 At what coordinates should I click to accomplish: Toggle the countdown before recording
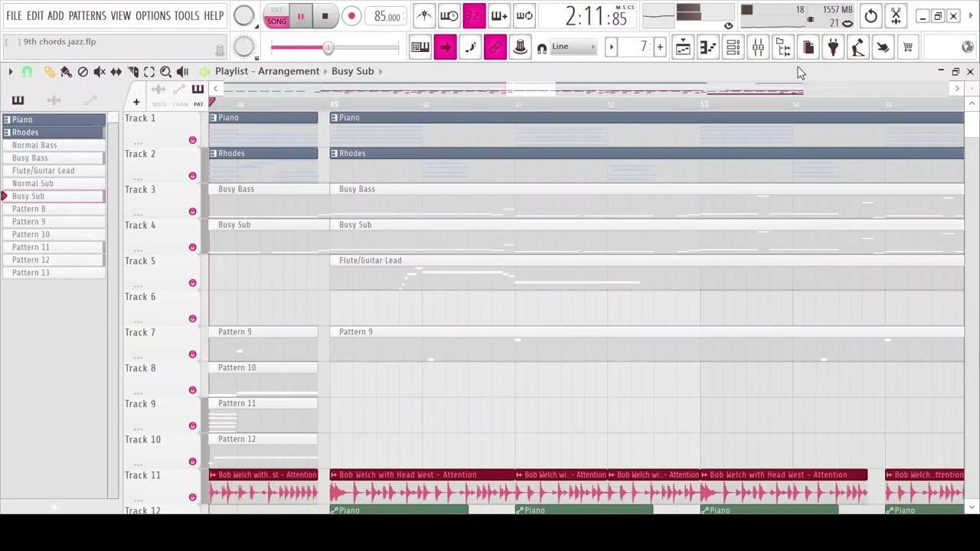474,16
